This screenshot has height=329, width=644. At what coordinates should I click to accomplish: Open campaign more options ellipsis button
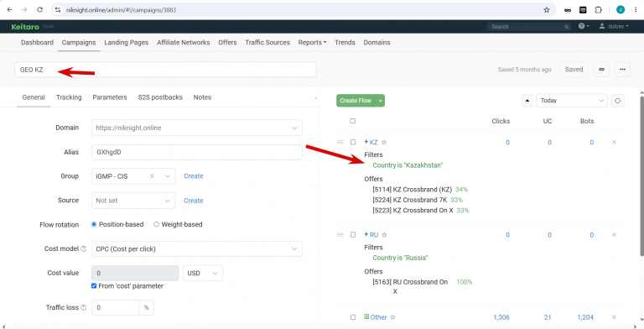[622, 70]
